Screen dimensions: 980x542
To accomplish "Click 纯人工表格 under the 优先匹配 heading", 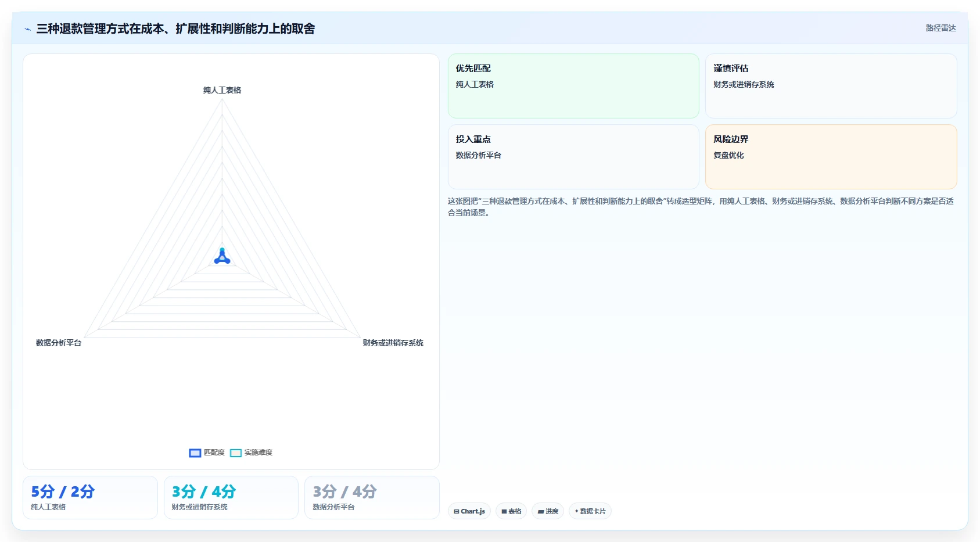I will click(x=475, y=84).
